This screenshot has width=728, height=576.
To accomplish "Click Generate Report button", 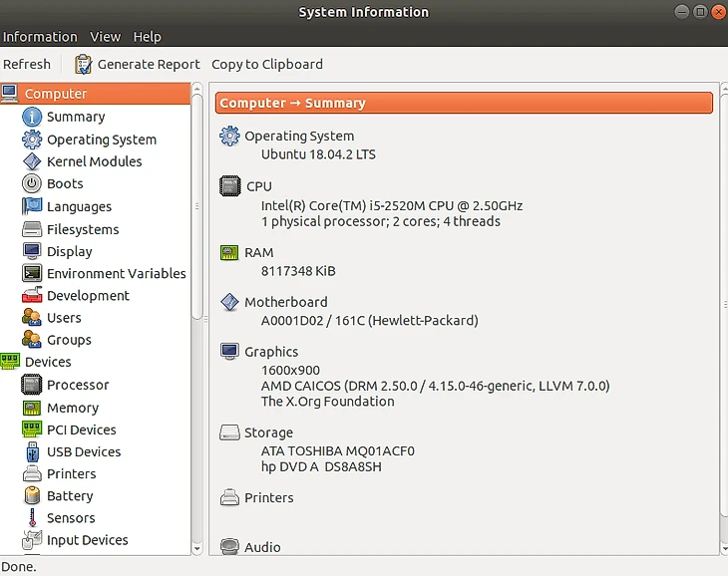I will click(x=138, y=64).
